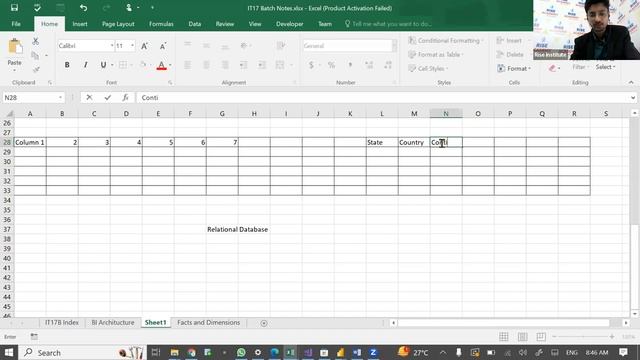The width and height of the screenshot is (640, 360).
Task: Activate the Format Painter brush
Action: pyautogui.click(x=36, y=69)
